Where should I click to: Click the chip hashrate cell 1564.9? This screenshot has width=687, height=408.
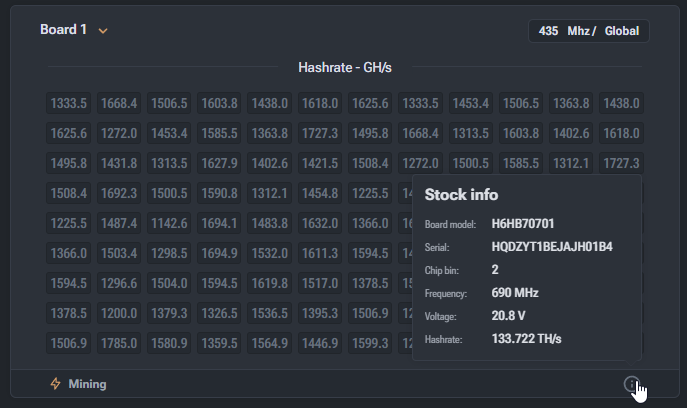269,343
